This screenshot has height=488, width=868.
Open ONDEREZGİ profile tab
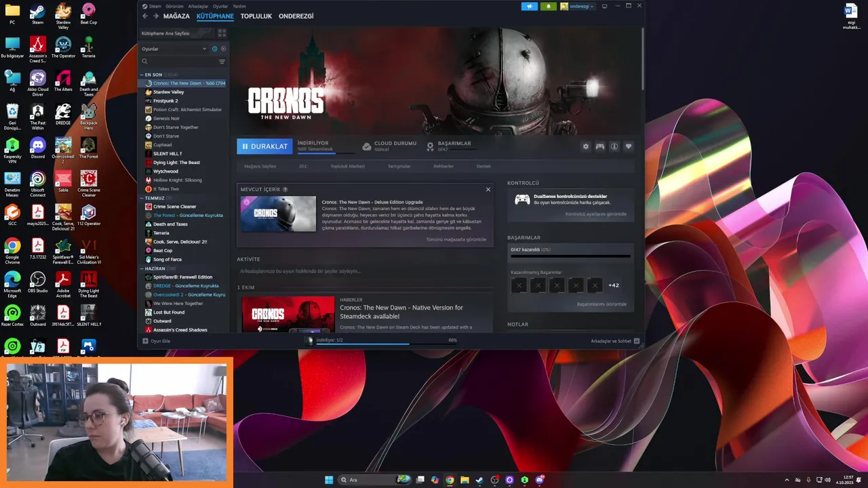(296, 16)
